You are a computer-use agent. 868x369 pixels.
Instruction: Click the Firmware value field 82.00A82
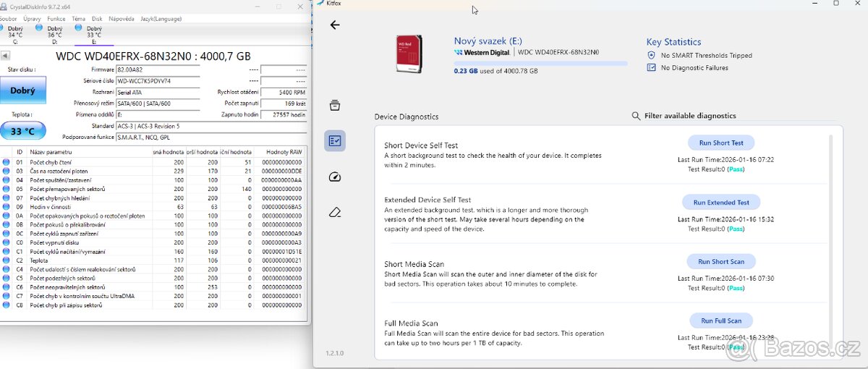point(158,69)
